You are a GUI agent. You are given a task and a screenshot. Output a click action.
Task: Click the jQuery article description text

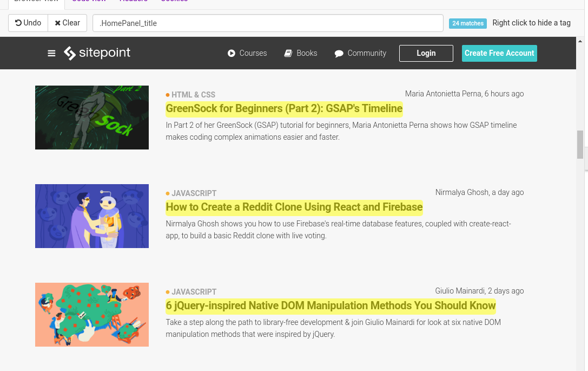[333, 328]
